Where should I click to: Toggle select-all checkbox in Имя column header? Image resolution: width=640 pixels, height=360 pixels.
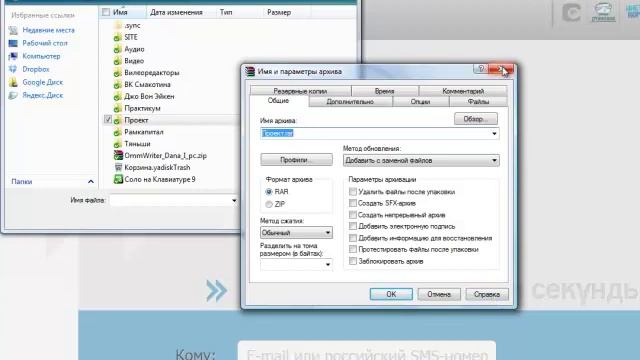106,12
